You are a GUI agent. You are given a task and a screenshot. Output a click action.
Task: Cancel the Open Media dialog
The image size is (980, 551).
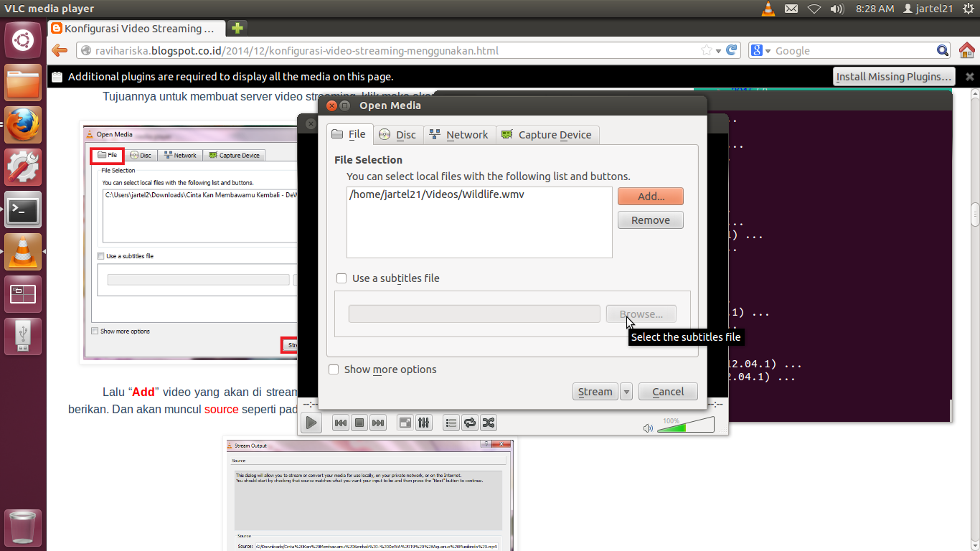point(668,391)
